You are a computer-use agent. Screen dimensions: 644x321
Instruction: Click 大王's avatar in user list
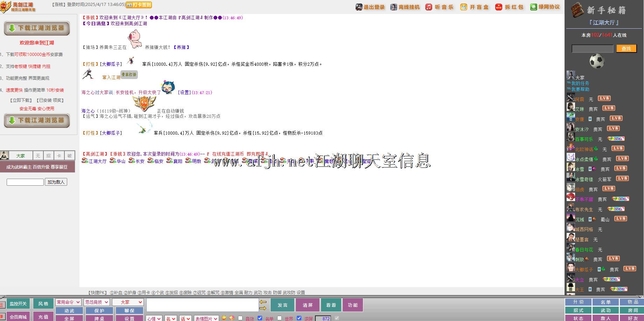[570, 288]
